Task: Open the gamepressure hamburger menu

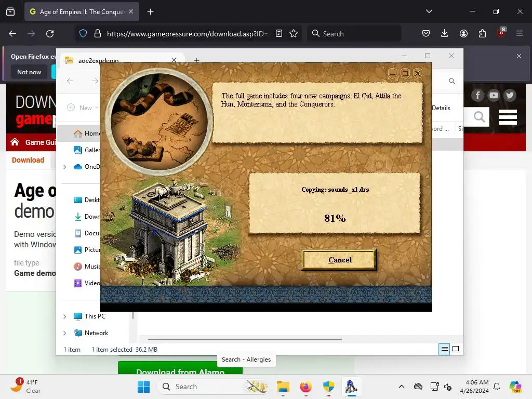Action: point(508,117)
